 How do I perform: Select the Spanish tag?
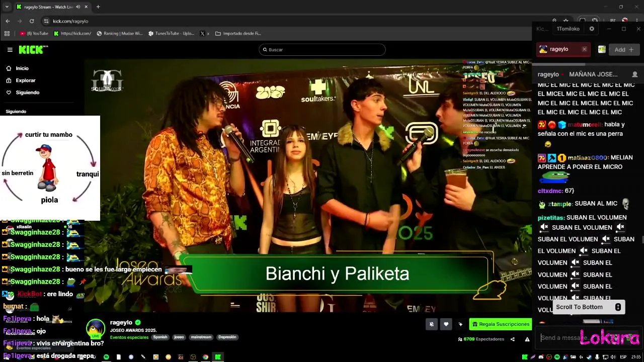(160, 337)
